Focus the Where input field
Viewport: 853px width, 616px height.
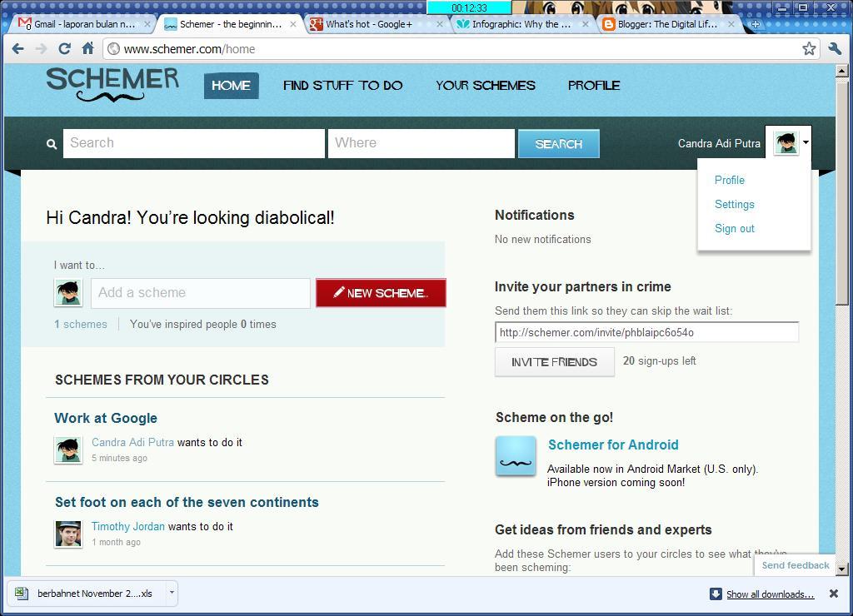(421, 143)
